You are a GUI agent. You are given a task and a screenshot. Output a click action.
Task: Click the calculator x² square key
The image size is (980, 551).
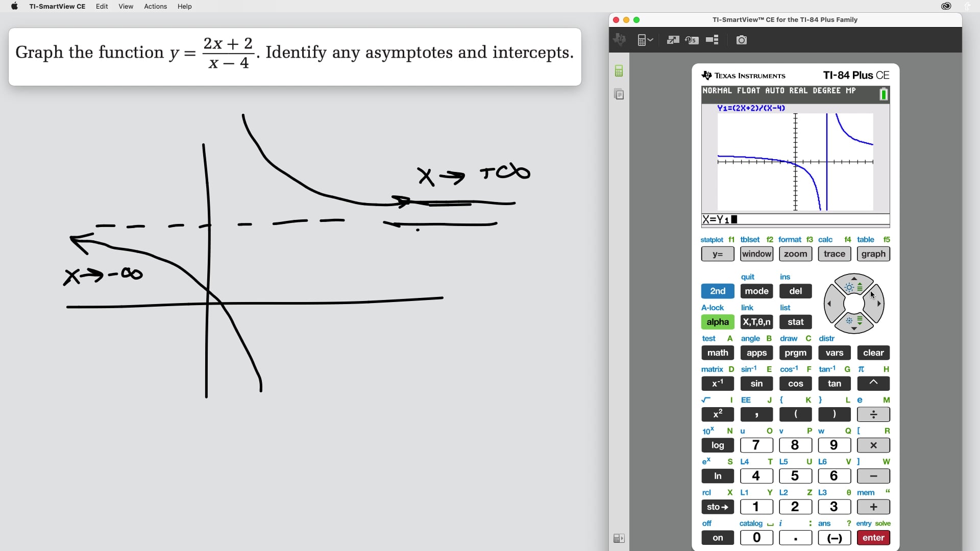point(718,415)
